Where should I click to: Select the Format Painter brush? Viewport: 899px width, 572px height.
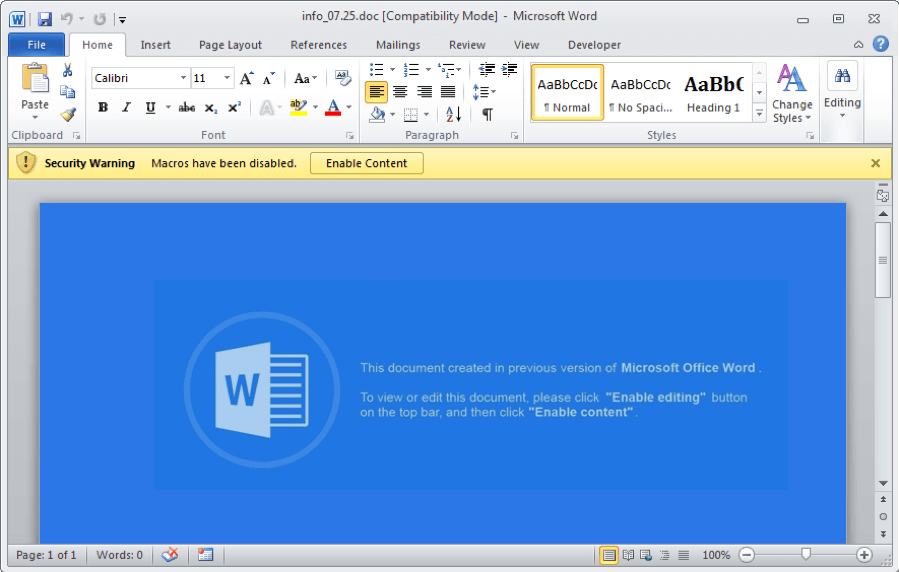[68, 115]
